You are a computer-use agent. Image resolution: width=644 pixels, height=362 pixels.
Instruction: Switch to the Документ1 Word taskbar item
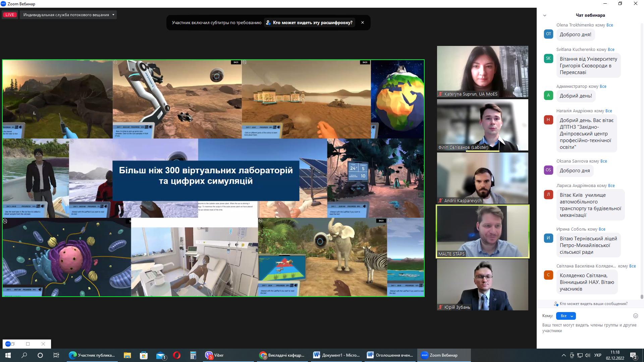337,355
